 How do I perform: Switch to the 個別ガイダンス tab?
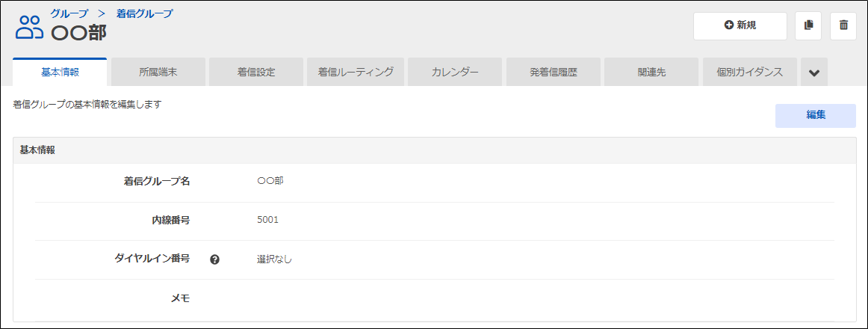[x=750, y=72]
